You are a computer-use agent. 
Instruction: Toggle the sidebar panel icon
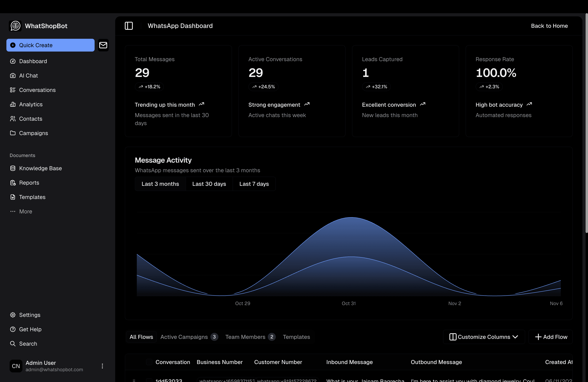[x=129, y=26]
